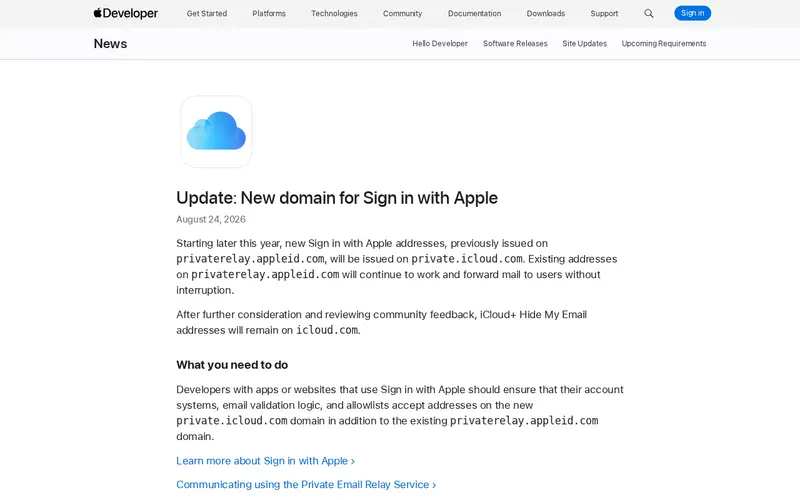Switch to Site Updates tab
This screenshot has width=800, height=500.
pos(585,44)
